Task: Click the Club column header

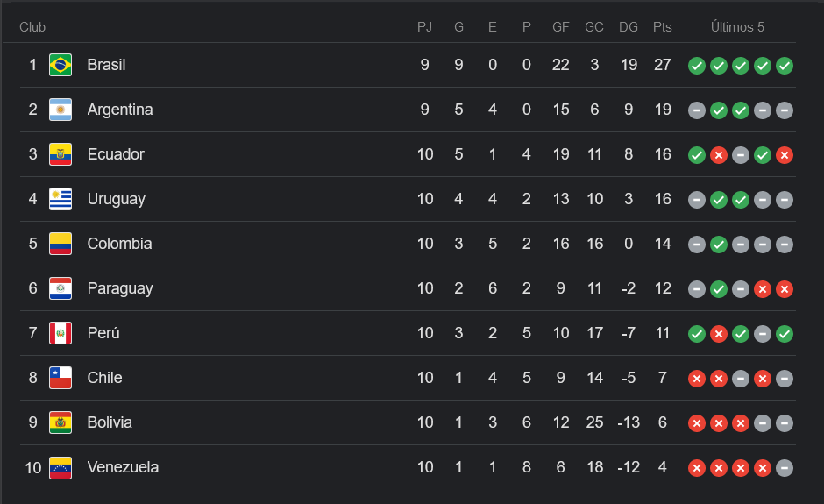Action: tap(32, 27)
